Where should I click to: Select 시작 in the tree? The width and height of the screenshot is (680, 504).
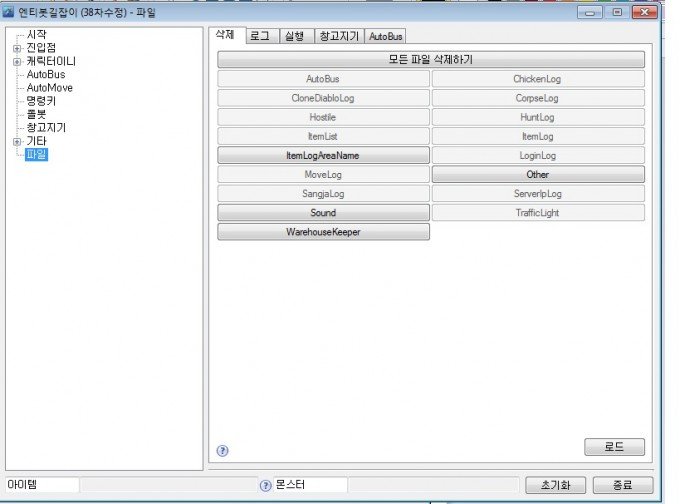click(37, 35)
